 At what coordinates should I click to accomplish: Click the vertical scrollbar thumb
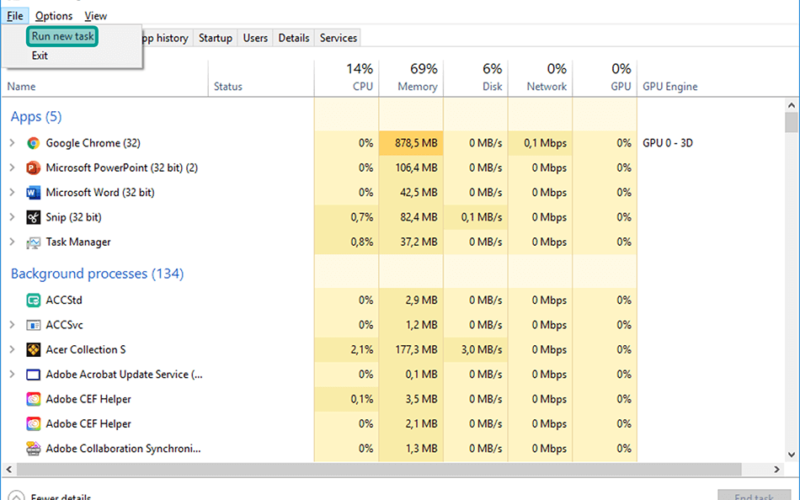[791, 122]
